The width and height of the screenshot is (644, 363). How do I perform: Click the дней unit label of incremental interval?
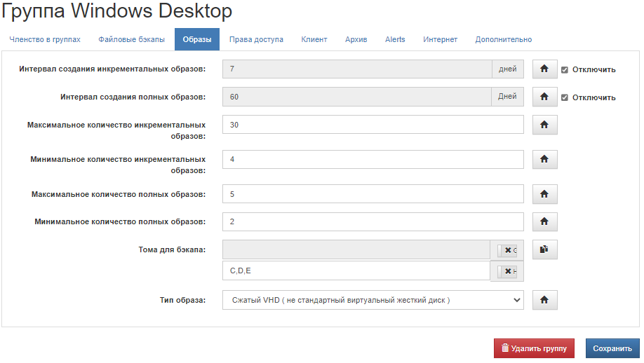508,69
